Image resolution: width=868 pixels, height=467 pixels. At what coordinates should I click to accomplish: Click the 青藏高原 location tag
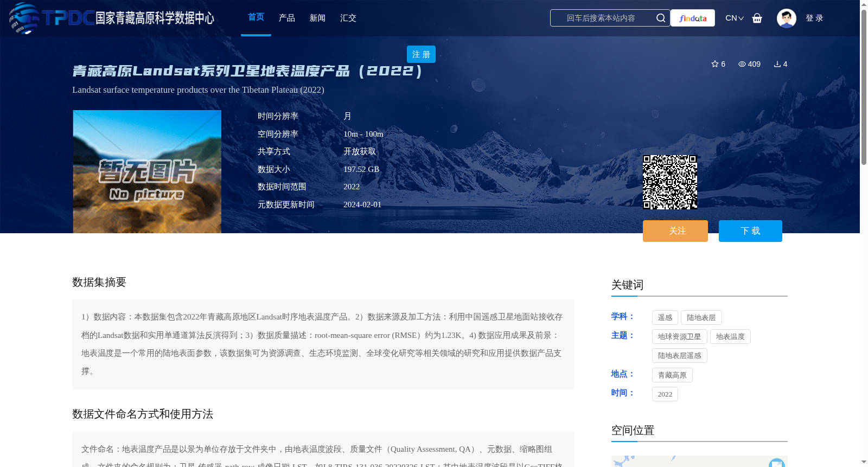point(672,375)
